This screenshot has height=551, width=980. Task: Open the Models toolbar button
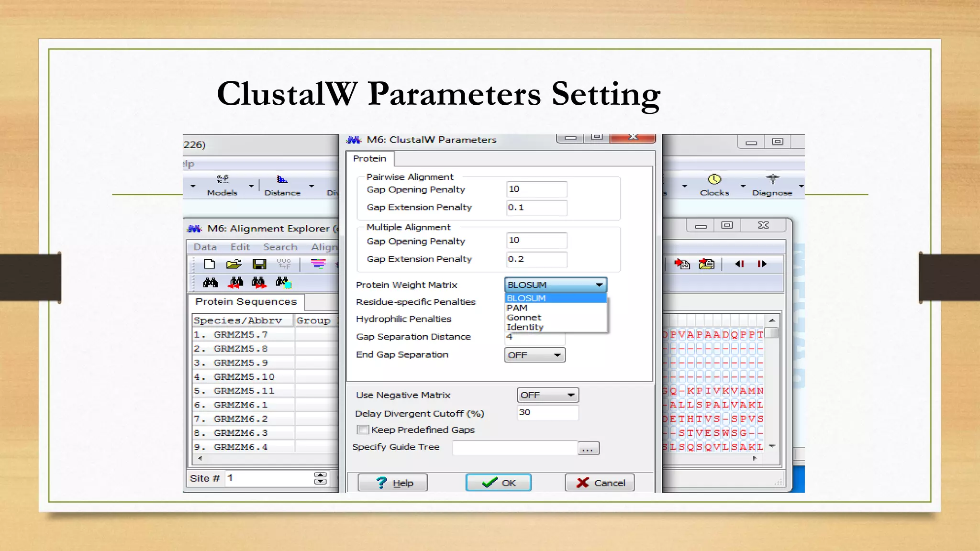[222, 184]
